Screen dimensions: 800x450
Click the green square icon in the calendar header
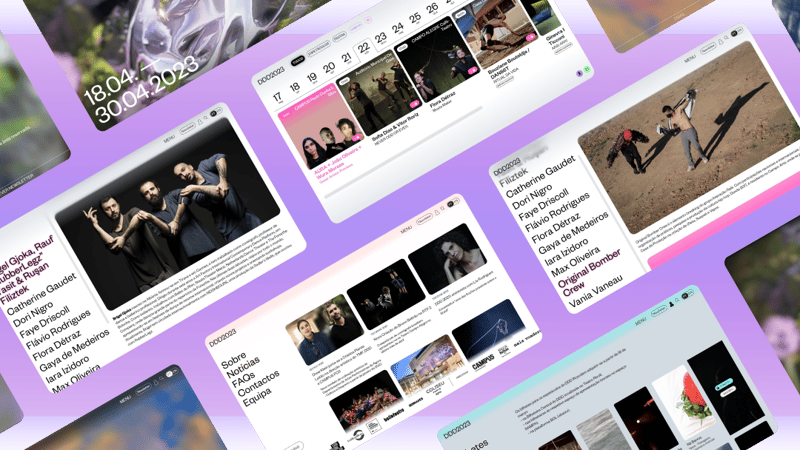click(587, 69)
